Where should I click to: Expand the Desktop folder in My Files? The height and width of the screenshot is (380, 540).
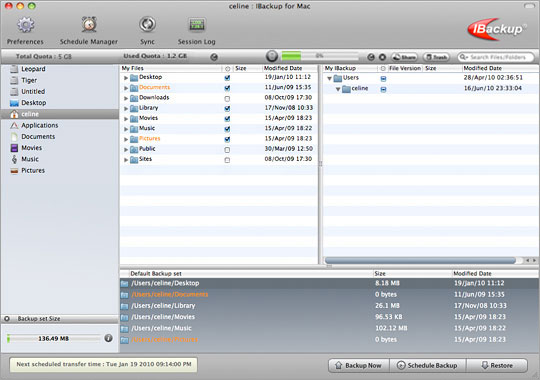pyautogui.click(x=126, y=78)
